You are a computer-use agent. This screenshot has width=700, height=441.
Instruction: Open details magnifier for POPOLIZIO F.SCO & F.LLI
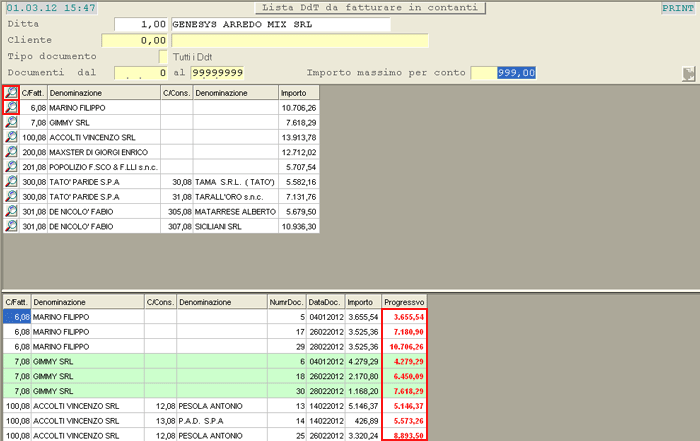click(x=11, y=166)
